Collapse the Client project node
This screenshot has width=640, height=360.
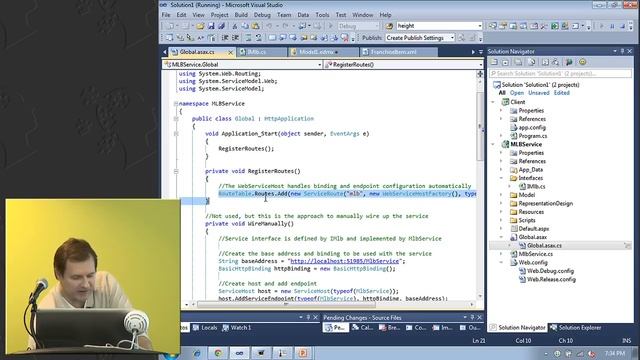point(493,102)
